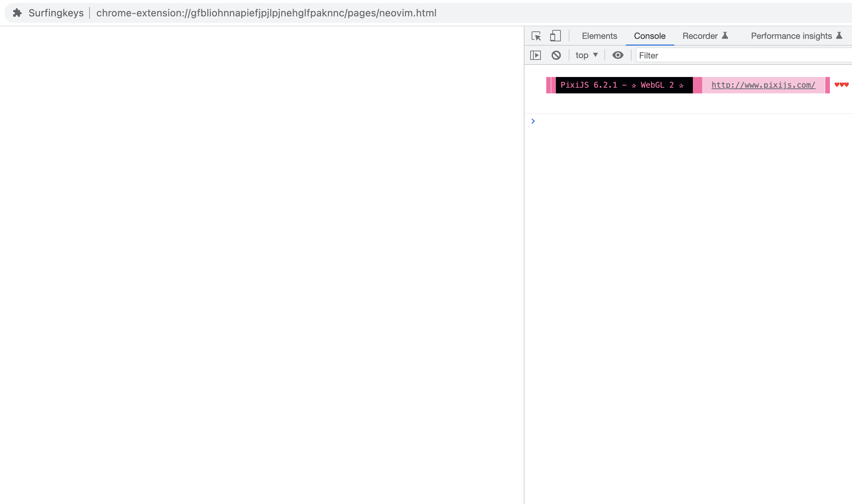Open the dropdown arrow next to top
The image size is (852, 504).
(x=595, y=55)
